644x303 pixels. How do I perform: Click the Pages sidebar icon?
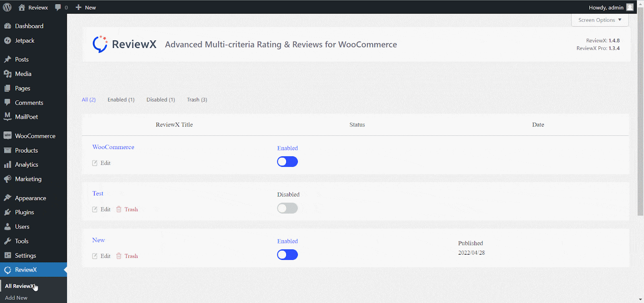pos(7,88)
